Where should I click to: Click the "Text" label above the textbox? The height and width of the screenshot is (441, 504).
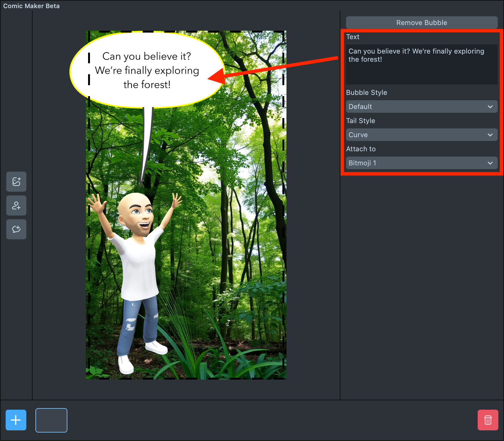coord(353,37)
